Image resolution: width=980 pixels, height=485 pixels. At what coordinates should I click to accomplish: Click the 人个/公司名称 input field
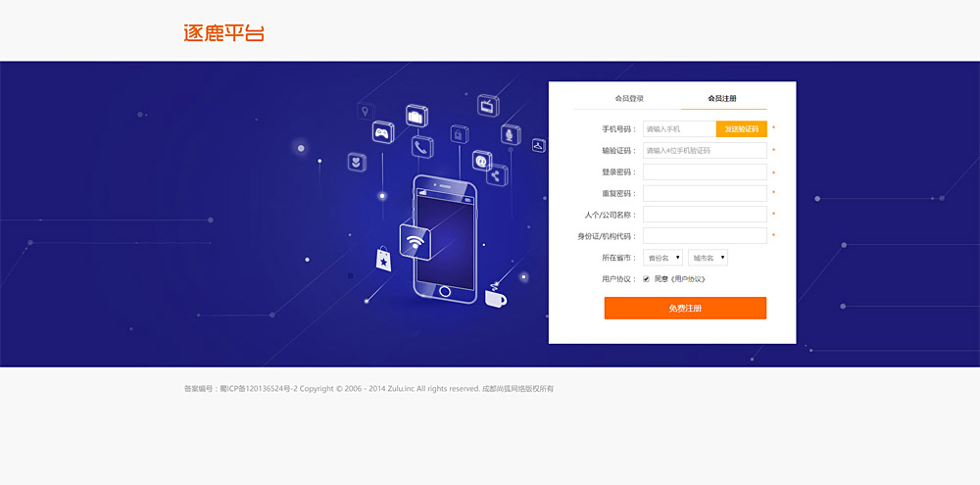coord(705,215)
